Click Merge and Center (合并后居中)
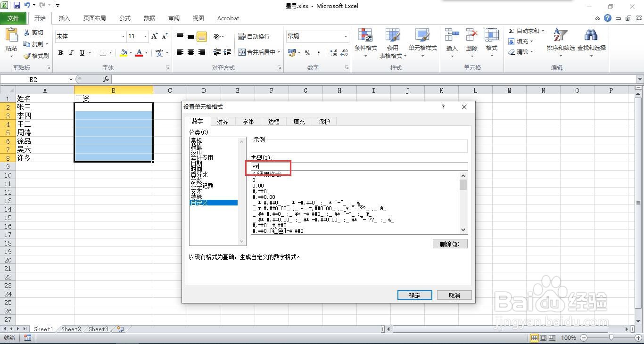 pyautogui.click(x=256, y=52)
